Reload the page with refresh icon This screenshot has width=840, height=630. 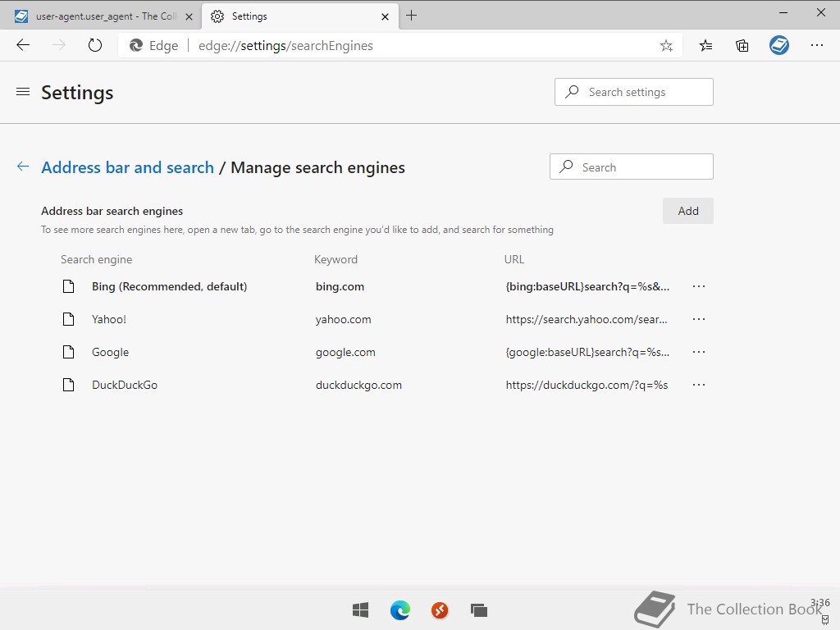click(x=95, y=45)
